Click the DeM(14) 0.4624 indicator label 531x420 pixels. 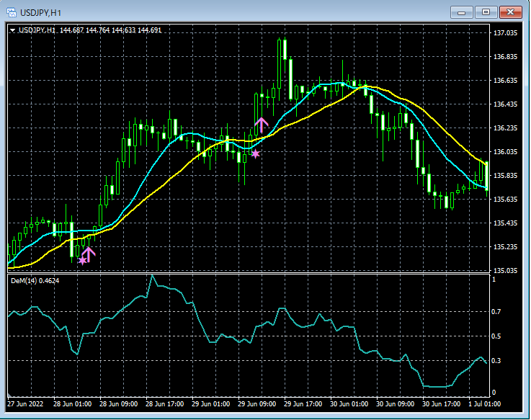(35, 281)
